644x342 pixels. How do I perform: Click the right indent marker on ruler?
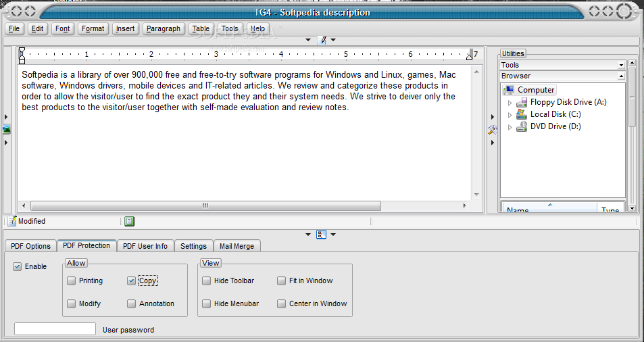[470, 57]
